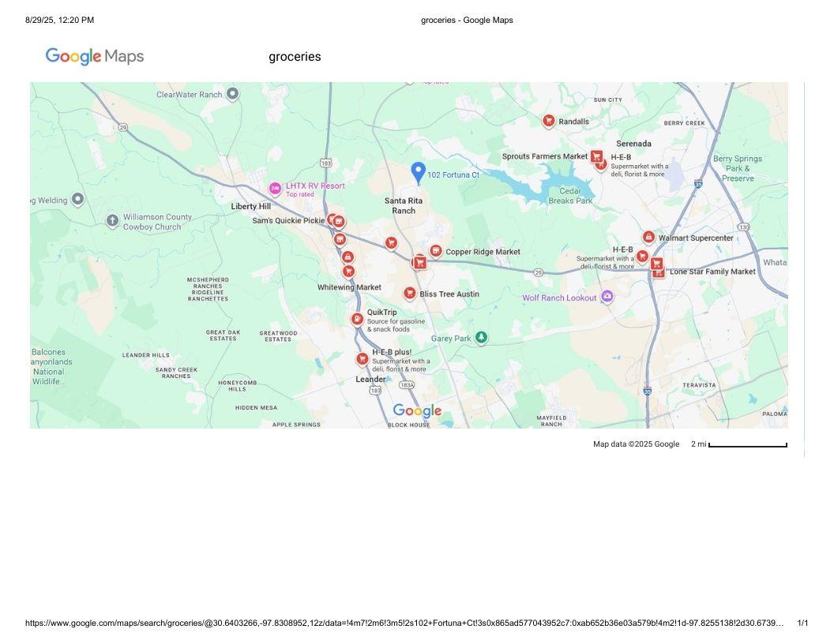Click the "groceries - Google Maps" page header

(467, 21)
